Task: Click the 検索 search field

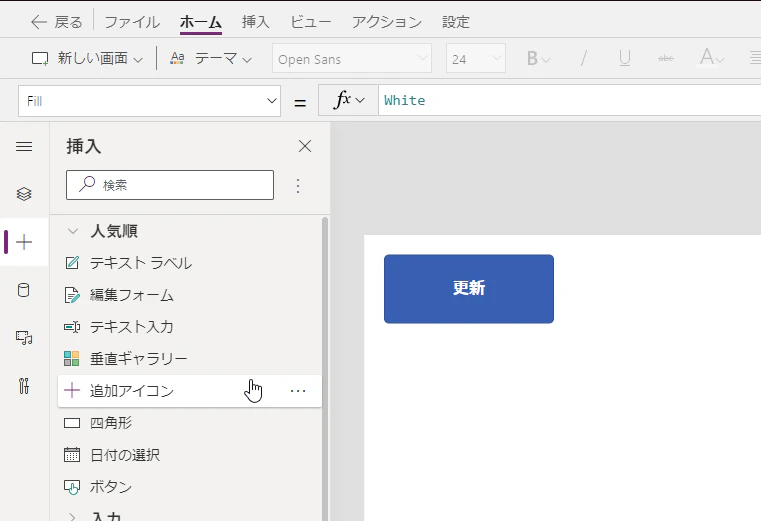Action: 170,185
